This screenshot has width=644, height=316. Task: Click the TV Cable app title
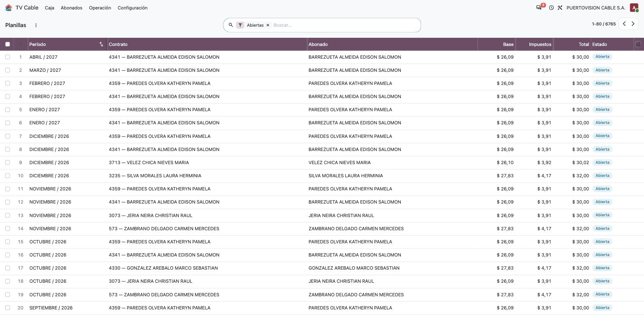pos(27,8)
